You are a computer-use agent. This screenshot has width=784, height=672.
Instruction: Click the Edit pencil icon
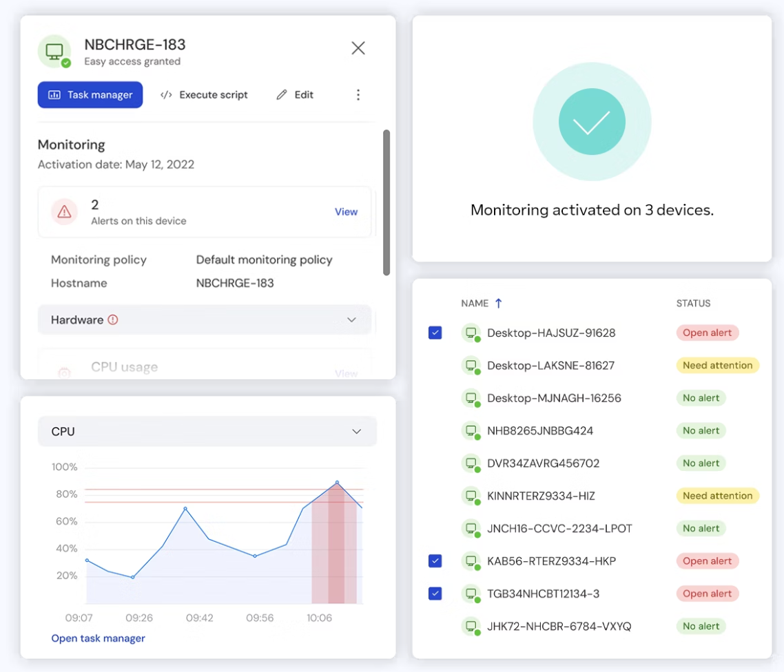(x=282, y=94)
